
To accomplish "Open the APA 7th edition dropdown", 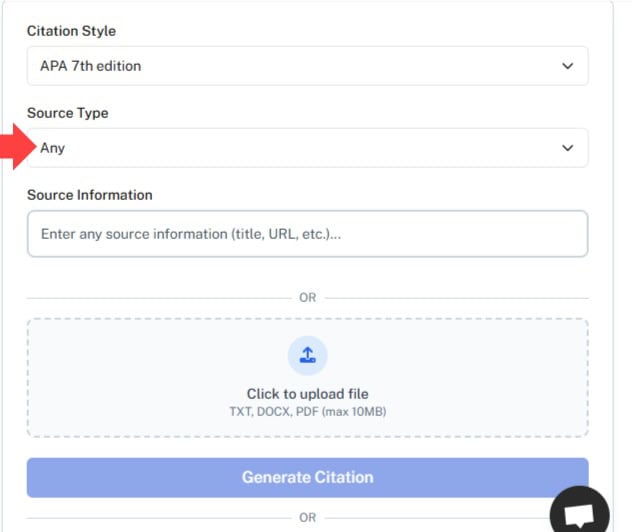I will (x=307, y=66).
